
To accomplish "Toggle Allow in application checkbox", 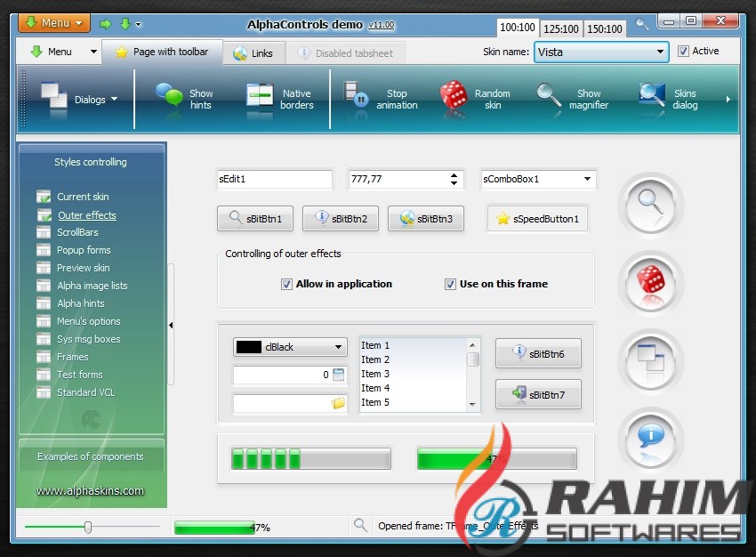I will (x=286, y=285).
